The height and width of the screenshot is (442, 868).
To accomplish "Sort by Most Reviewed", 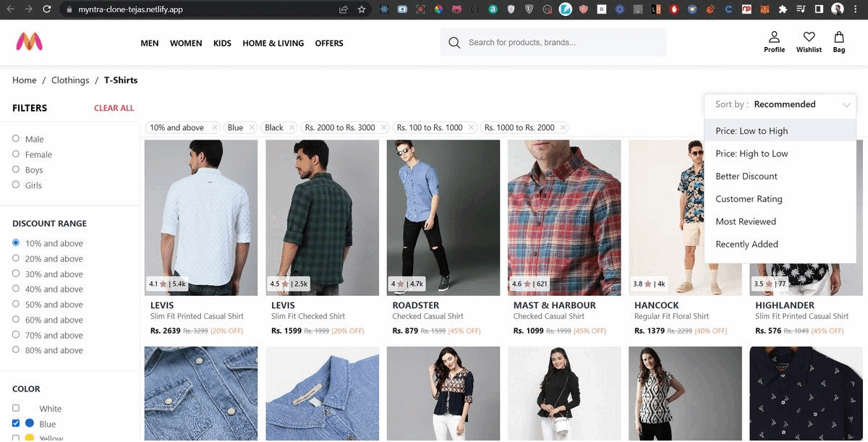I will point(780,221).
